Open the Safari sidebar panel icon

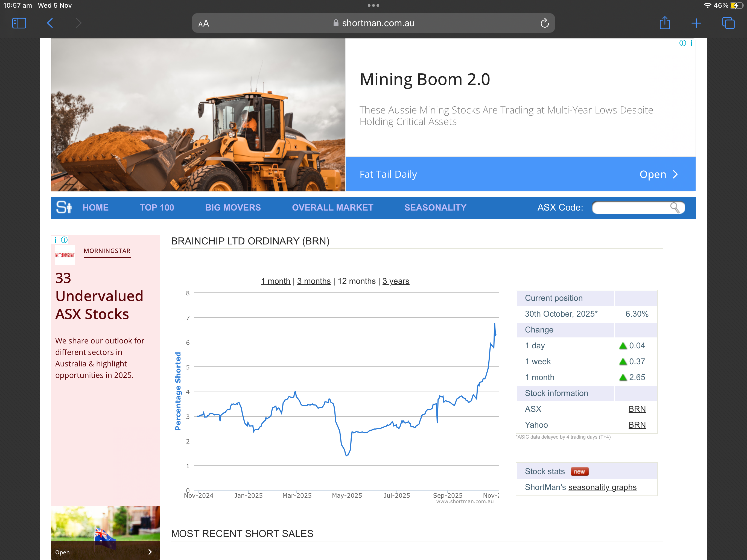[x=19, y=23]
